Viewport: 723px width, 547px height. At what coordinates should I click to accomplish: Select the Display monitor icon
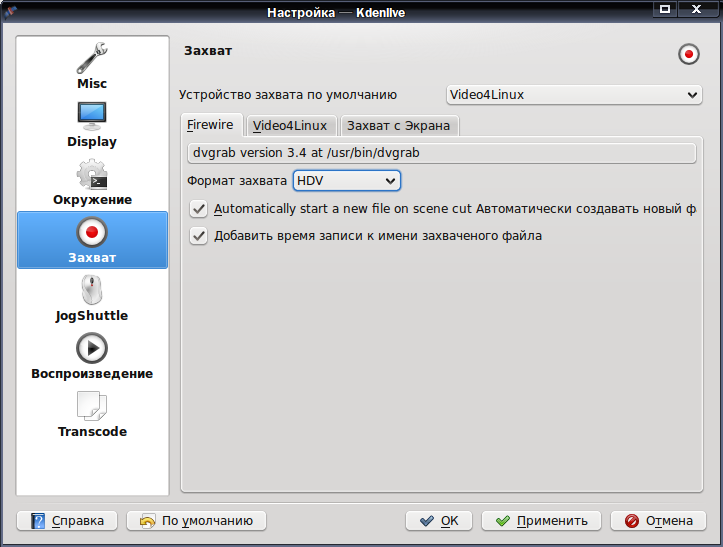[92, 116]
